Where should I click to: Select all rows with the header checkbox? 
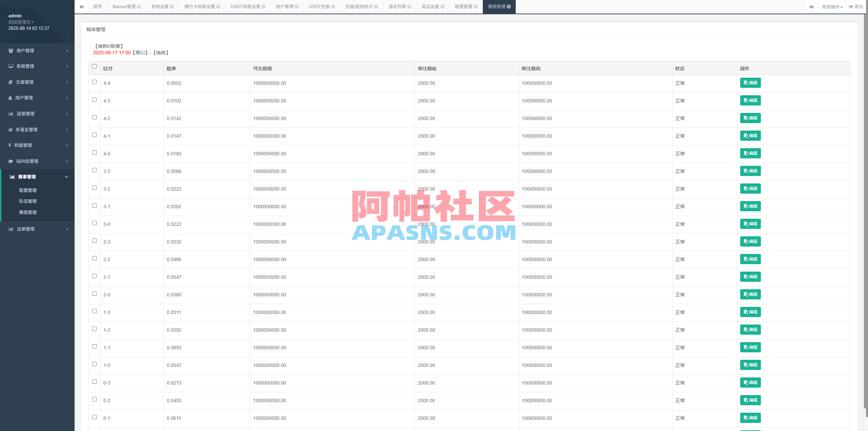point(94,66)
